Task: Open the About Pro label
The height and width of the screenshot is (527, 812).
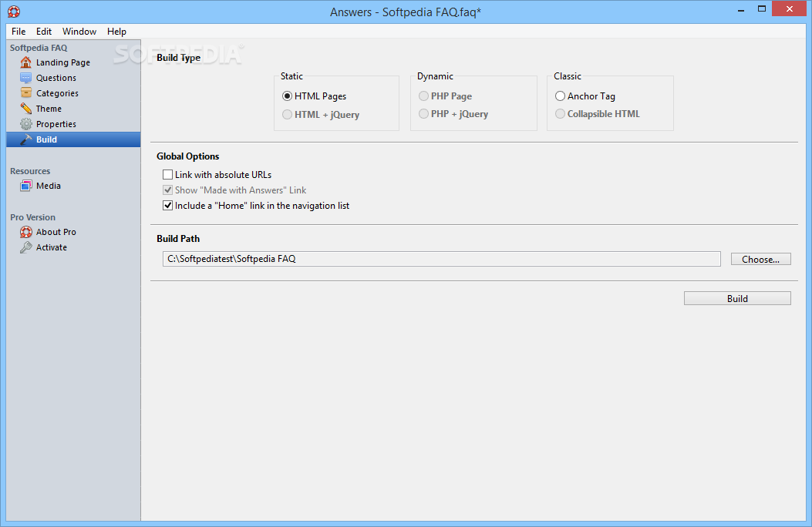Action: coord(56,232)
